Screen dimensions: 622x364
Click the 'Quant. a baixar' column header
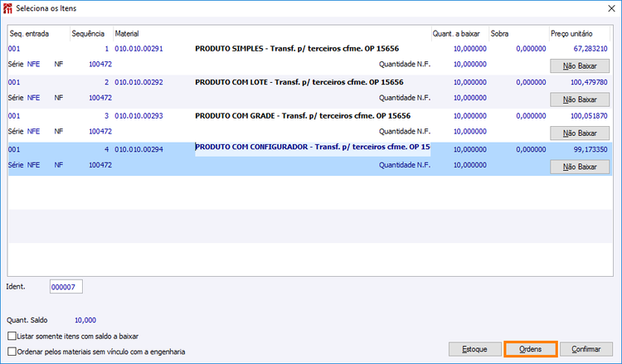[459, 34]
